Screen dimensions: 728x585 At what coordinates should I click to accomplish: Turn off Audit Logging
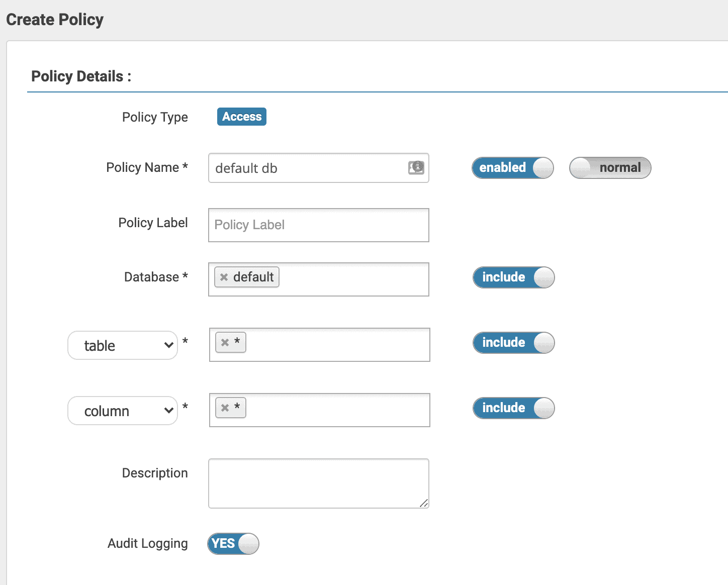tap(233, 543)
